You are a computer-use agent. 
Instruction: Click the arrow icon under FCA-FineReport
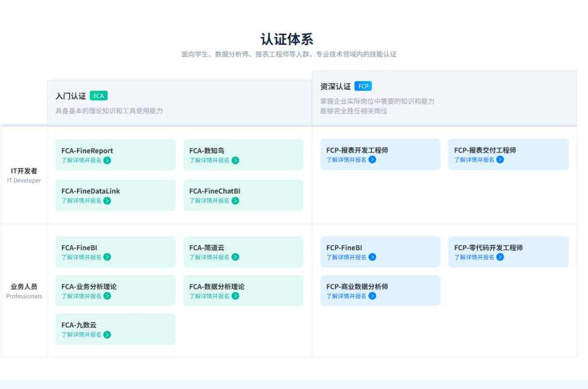tap(107, 160)
